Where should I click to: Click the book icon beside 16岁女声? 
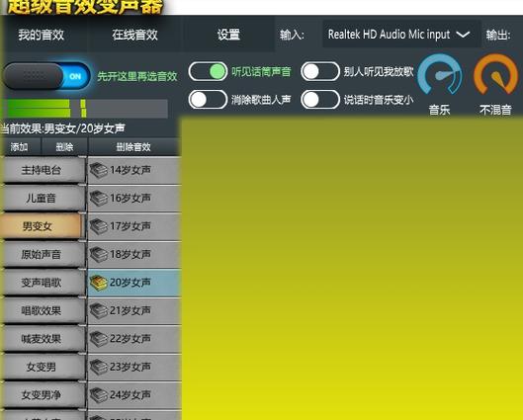99,198
